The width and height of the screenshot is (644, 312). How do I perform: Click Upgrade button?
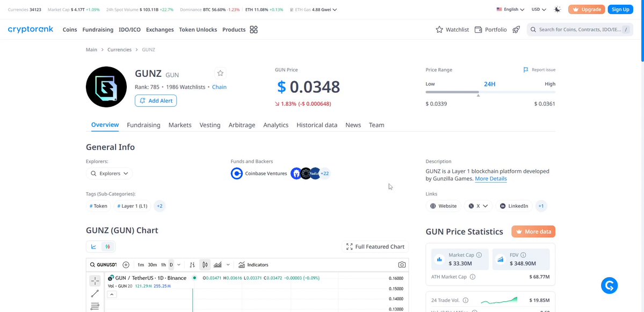[x=587, y=10]
